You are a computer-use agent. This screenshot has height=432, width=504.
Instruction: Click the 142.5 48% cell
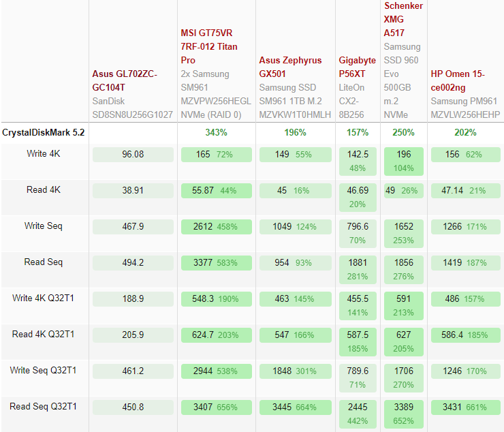358,161
